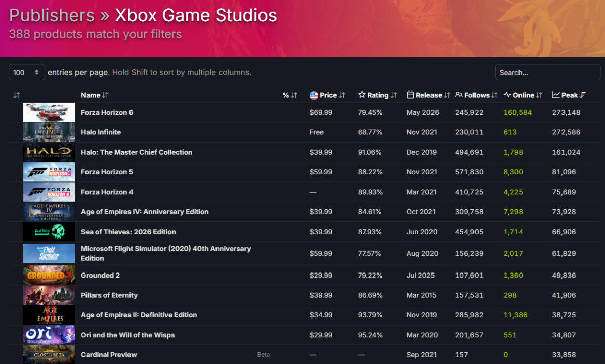Sort by the percent discount column
The image size is (605, 364).
click(x=290, y=95)
